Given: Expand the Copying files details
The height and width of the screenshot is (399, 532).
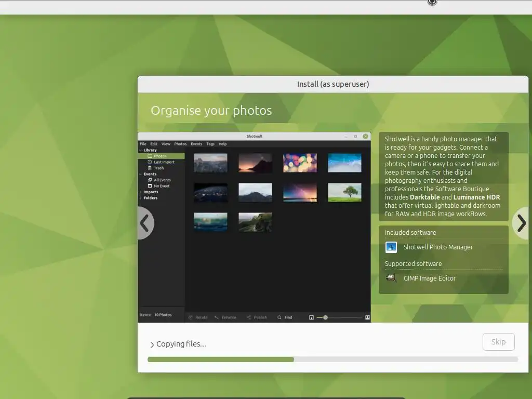Looking at the screenshot, I should (152, 345).
